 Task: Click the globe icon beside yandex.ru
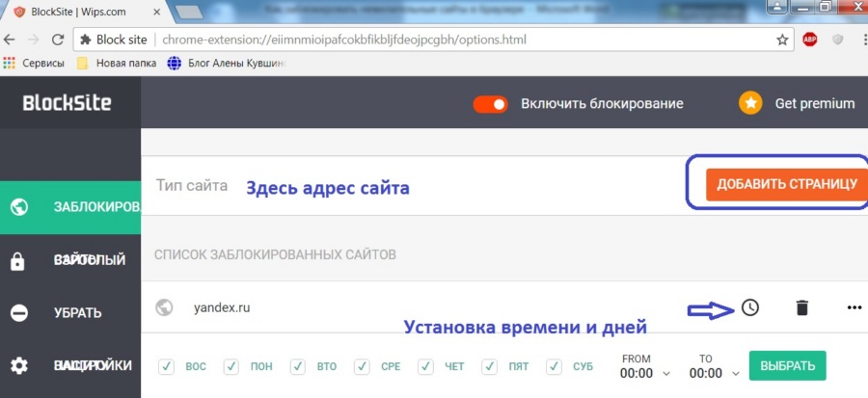(x=164, y=307)
